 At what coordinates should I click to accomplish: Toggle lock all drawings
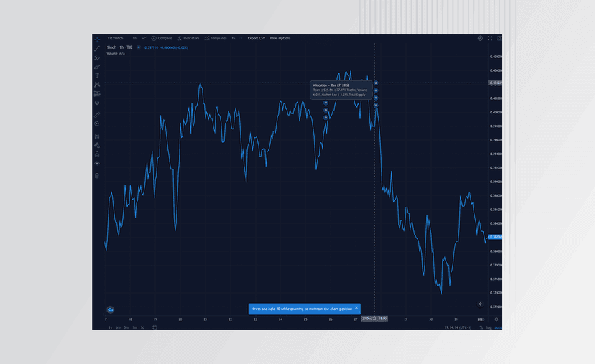click(x=97, y=154)
